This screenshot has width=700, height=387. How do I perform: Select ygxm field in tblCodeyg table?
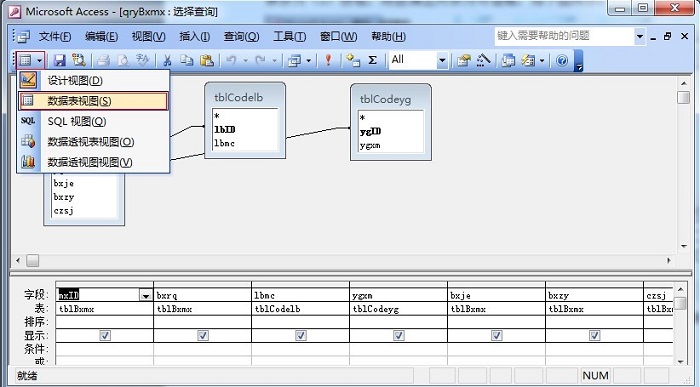tap(370, 145)
